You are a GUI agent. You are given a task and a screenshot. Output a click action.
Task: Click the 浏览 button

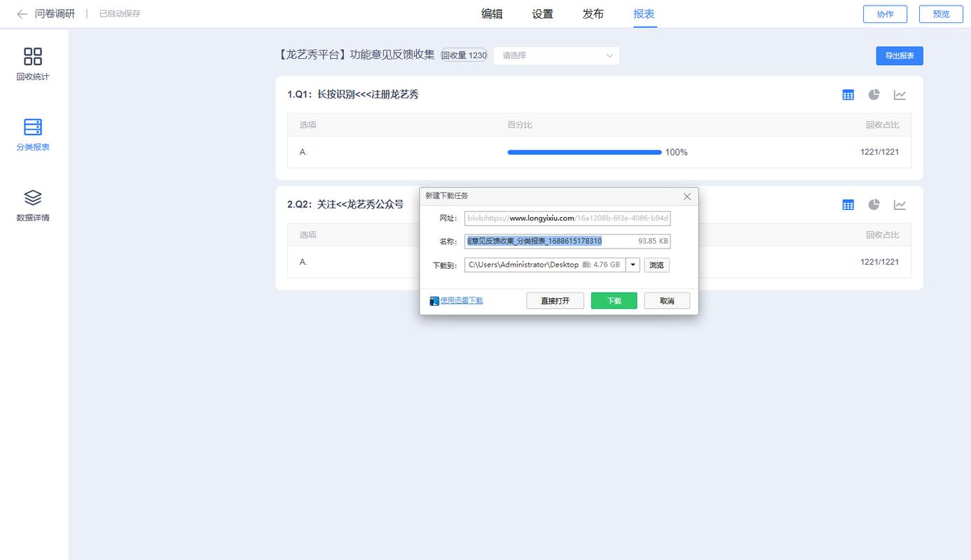tap(656, 265)
